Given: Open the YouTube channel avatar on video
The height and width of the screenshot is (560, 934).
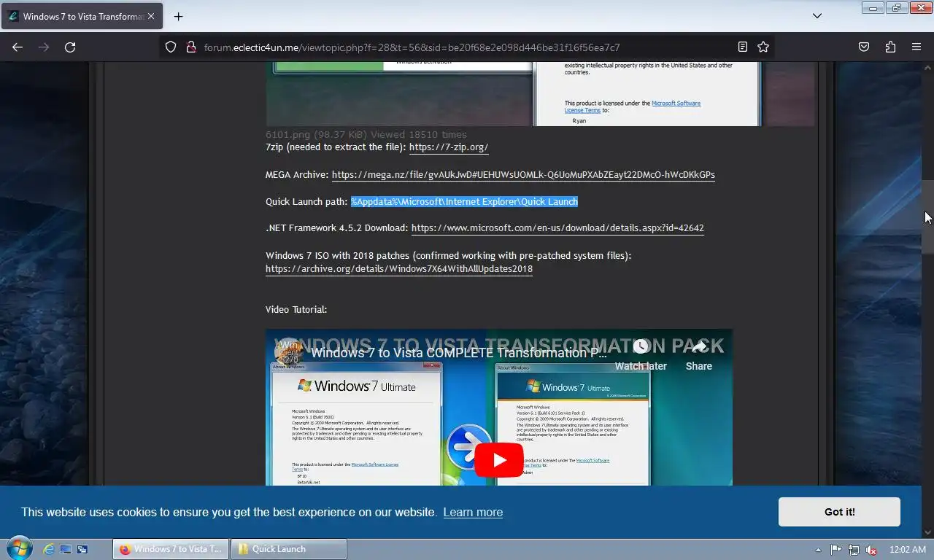Looking at the screenshot, I should pos(289,352).
